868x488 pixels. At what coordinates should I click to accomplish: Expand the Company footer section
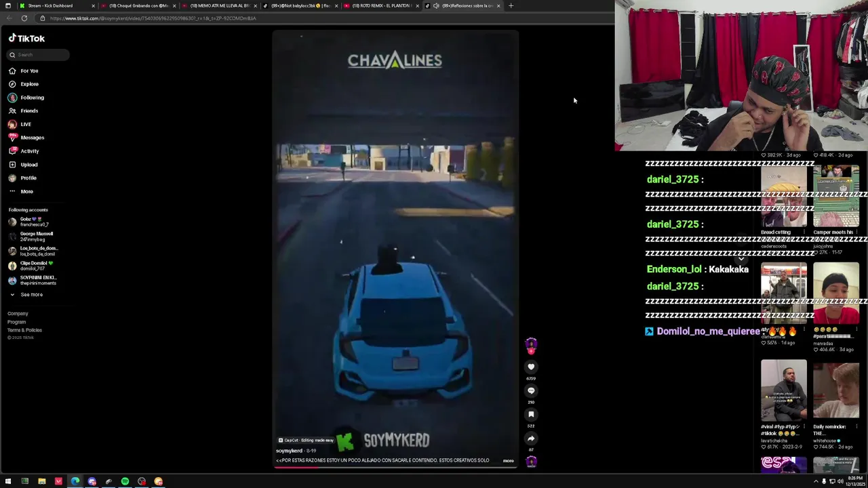(18, 314)
